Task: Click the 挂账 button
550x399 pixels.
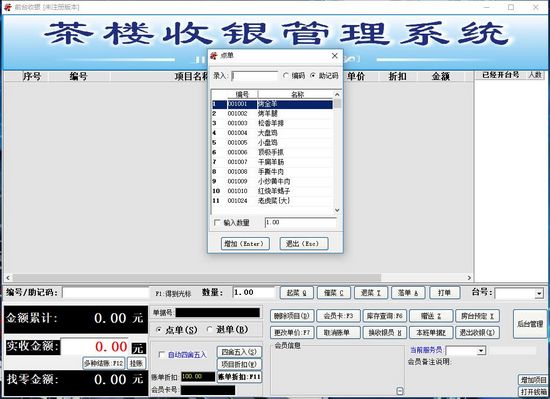Action: (136, 363)
